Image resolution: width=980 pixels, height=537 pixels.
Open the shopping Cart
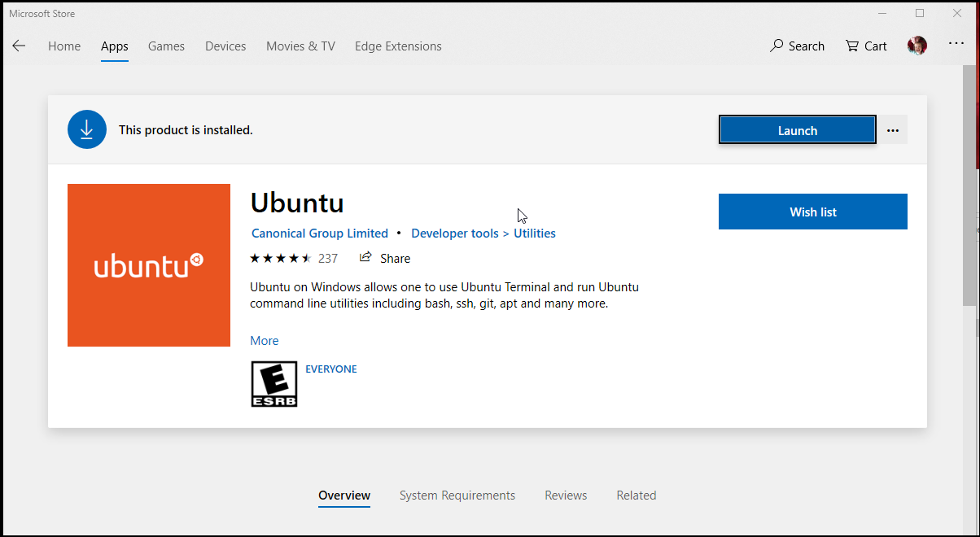[x=866, y=46]
